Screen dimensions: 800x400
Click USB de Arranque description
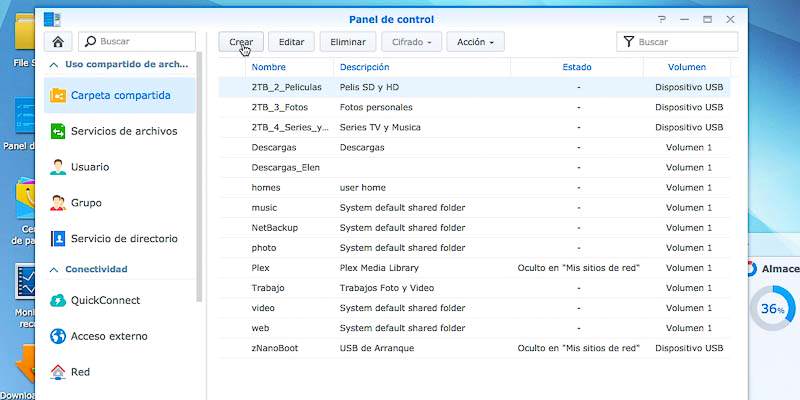tap(377, 348)
